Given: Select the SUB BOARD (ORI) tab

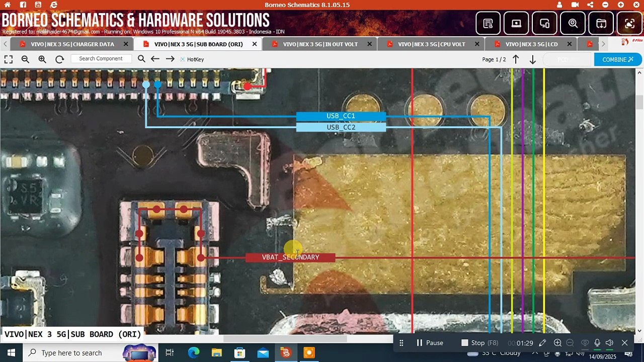Looking at the screenshot, I should 199,44.
